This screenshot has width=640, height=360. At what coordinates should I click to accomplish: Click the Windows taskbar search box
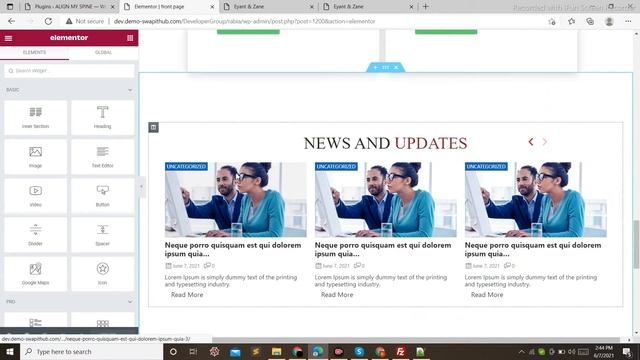tap(91, 351)
